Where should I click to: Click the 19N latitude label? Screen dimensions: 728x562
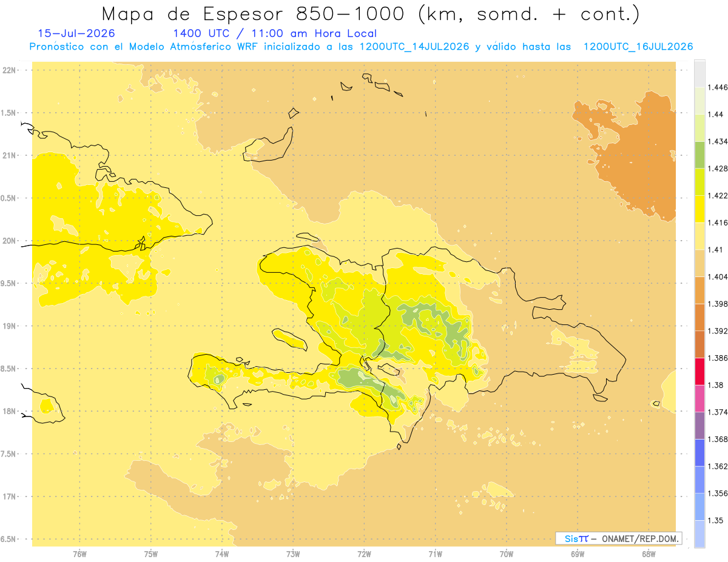(x=10, y=326)
